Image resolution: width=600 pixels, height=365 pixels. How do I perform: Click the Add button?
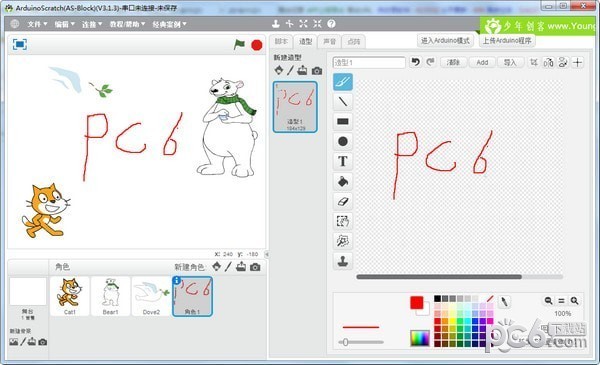(482, 62)
